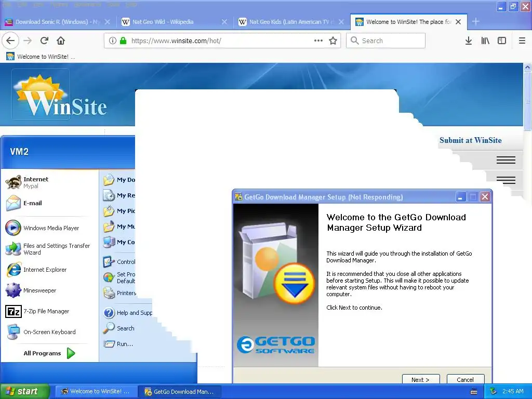Toggle the sidebar view icon
The width and height of the screenshot is (532, 399).
(x=502, y=41)
